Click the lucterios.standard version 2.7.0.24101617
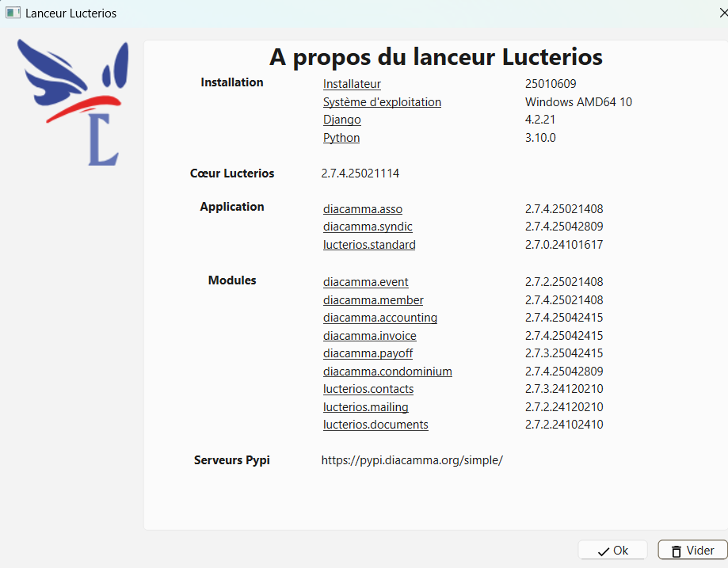Viewport: 728px width, 568px height. point(564,245)
